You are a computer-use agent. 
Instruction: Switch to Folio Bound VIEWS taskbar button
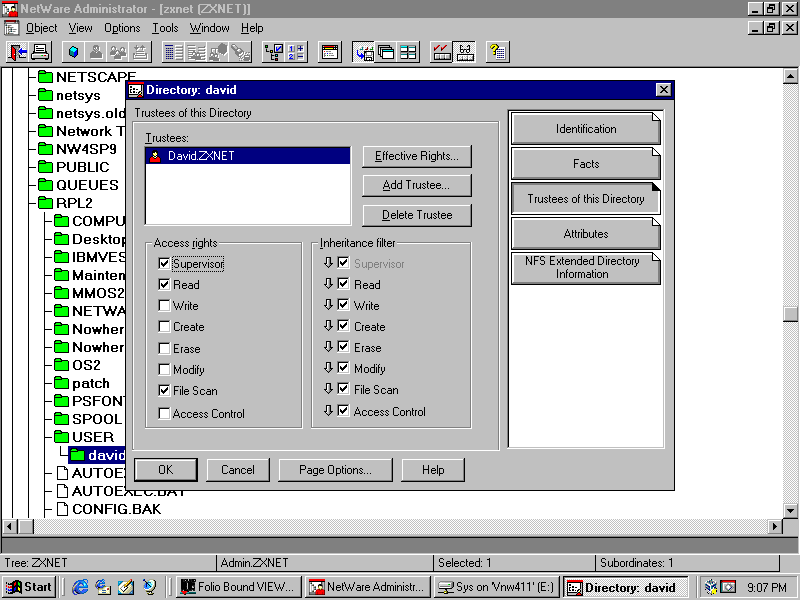(239, 587)
